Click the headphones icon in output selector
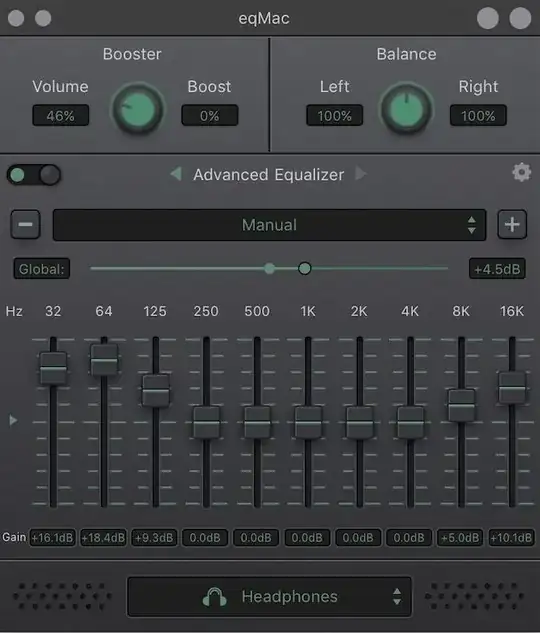This screenshot has height=633, width=540. [214, 597]
